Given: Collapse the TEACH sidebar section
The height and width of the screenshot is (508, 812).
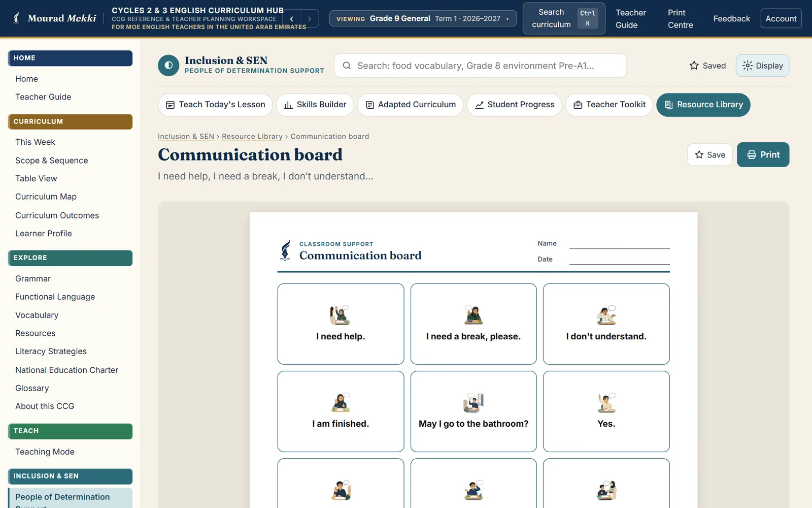Looking at the screenshot, I should [x=71, y=431].
